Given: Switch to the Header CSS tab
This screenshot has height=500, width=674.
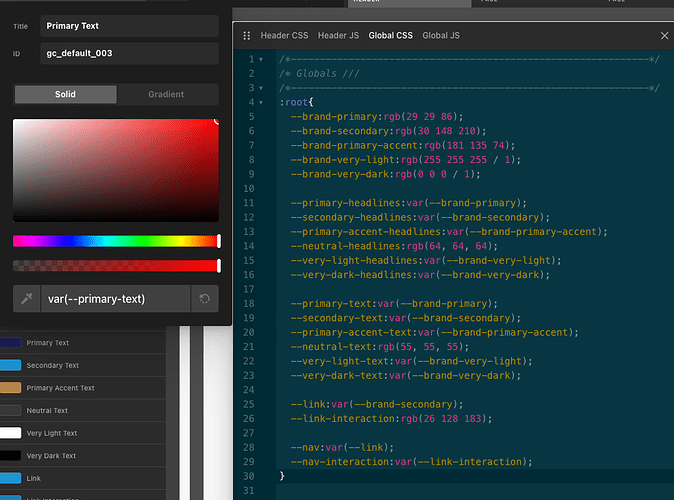Looking at the screenshot, I should (284, 36).
